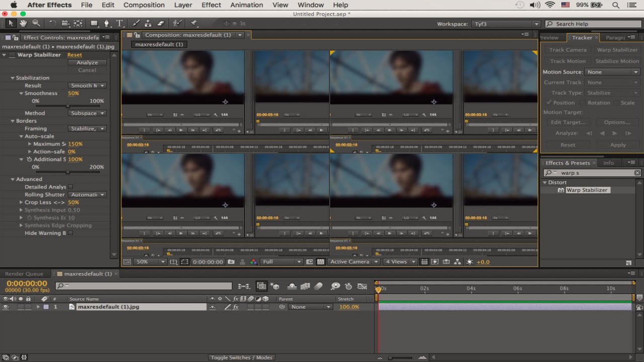
Task: Click Show Channel color management icon
Action: pos(254,262)
